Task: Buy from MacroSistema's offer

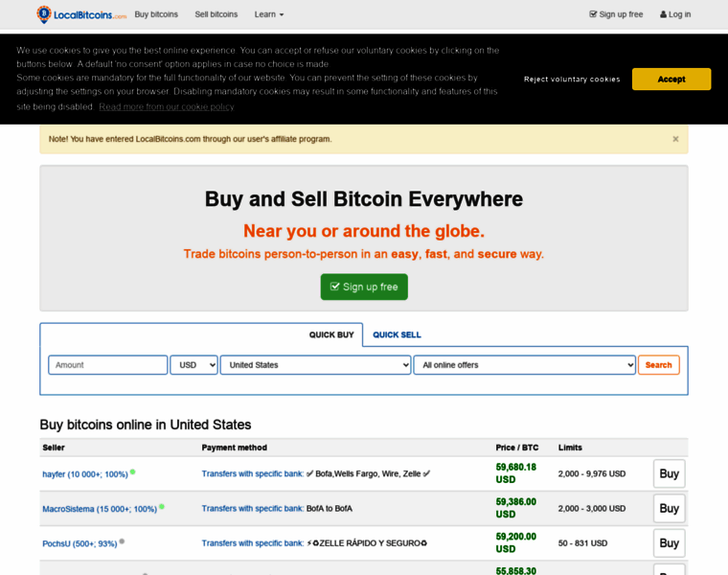Action: [669, 508]
